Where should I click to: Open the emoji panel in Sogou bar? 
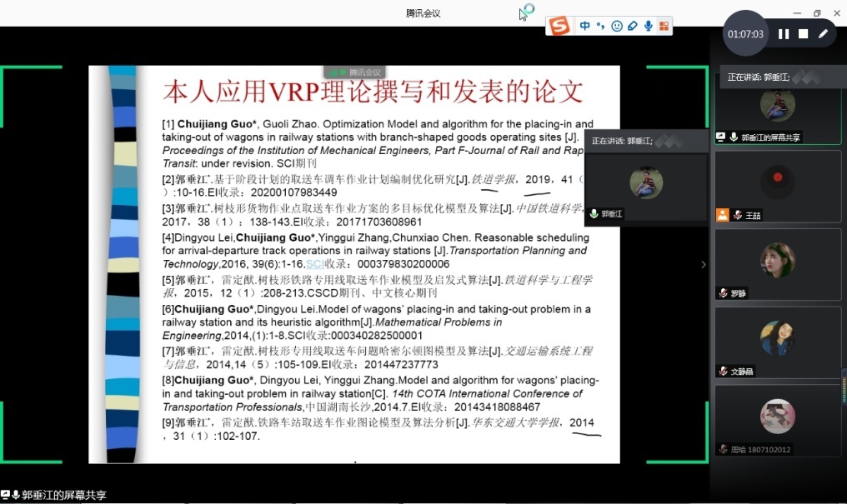(x=616, y=26)
